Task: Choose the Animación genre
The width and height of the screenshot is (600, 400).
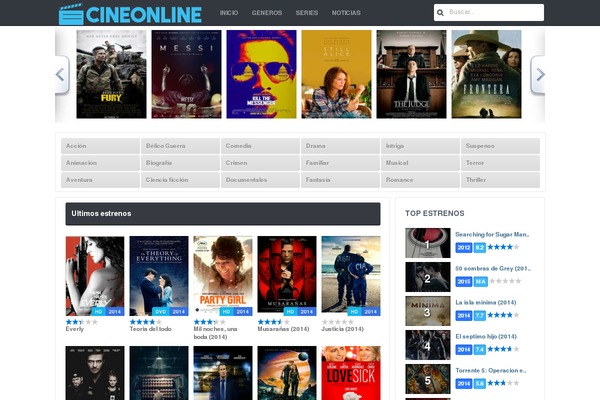Action: click(100, 163)
